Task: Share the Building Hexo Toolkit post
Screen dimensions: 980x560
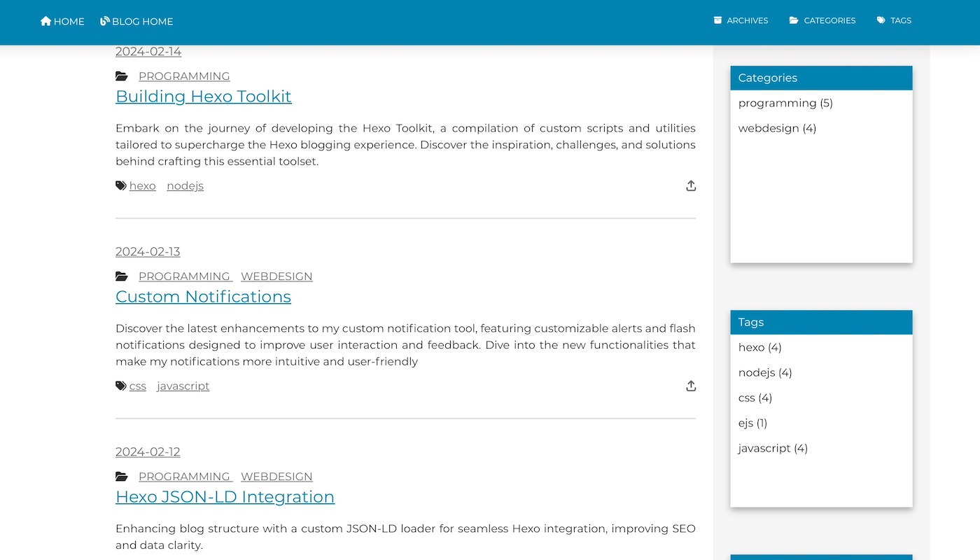Action: 691,185
